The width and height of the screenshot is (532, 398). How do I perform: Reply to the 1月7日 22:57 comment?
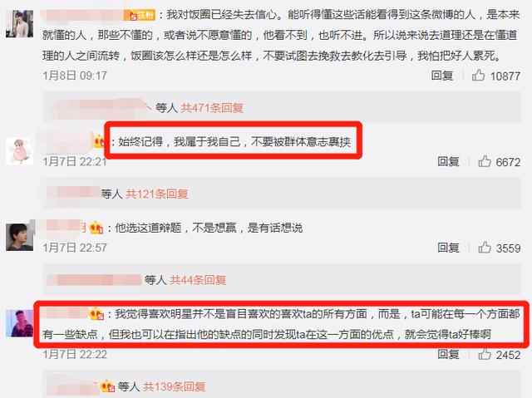click(x=448, y=248)
